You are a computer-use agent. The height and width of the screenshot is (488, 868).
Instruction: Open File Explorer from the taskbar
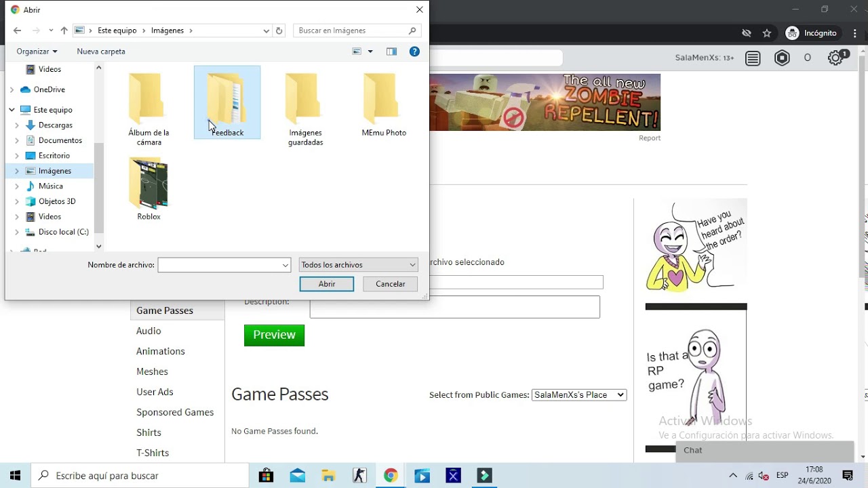coord(328,476)
